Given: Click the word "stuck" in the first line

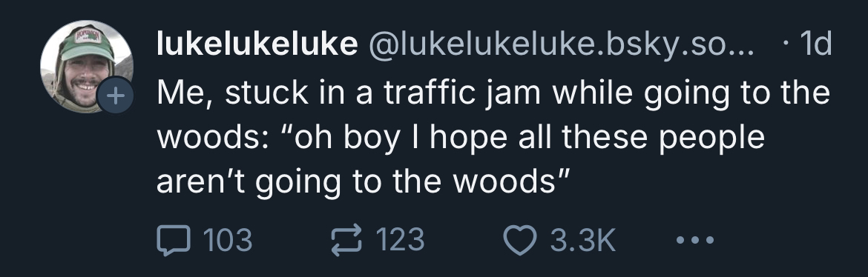Looking at the screenshot, I should click(267, 93).
